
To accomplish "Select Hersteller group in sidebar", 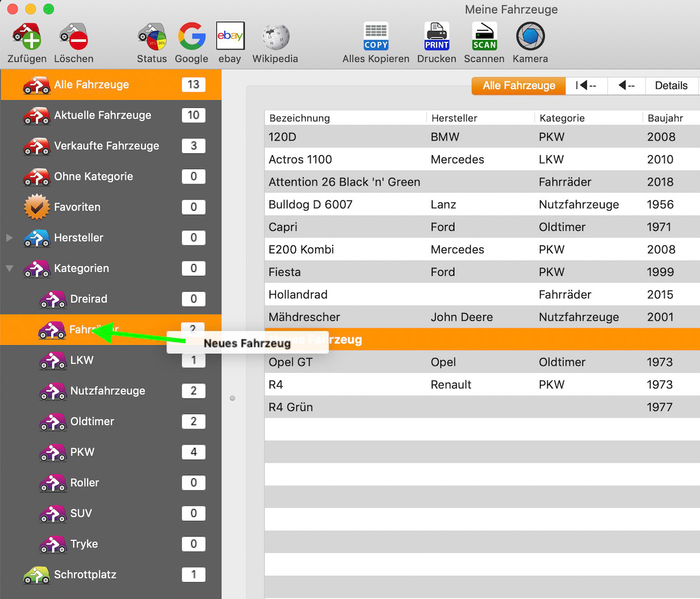I will click(x=111, y=237).
